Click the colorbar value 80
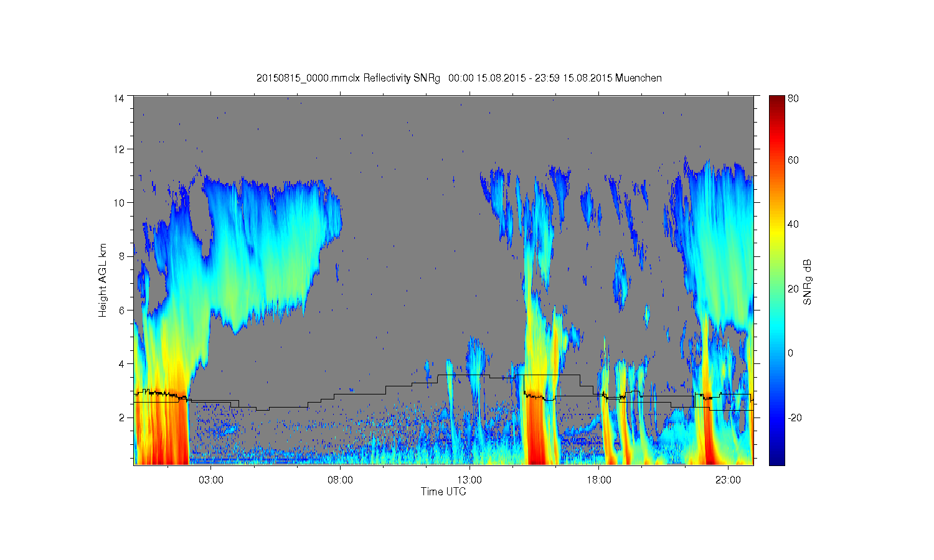 (793, 98)
